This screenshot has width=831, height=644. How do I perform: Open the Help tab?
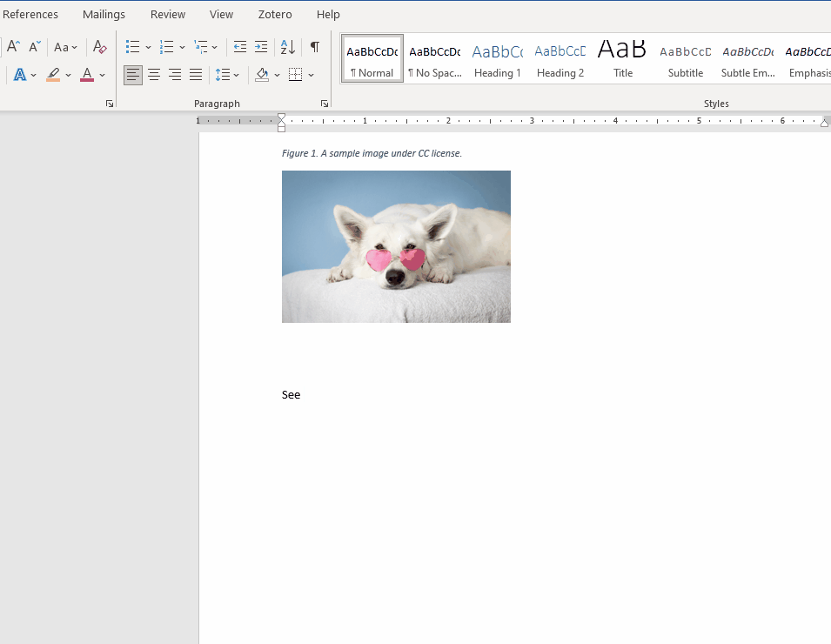point(328,14)
